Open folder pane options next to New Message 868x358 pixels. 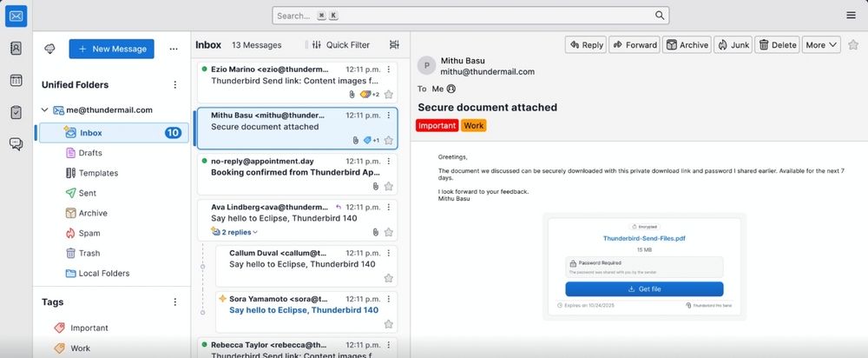click(174, 49)
